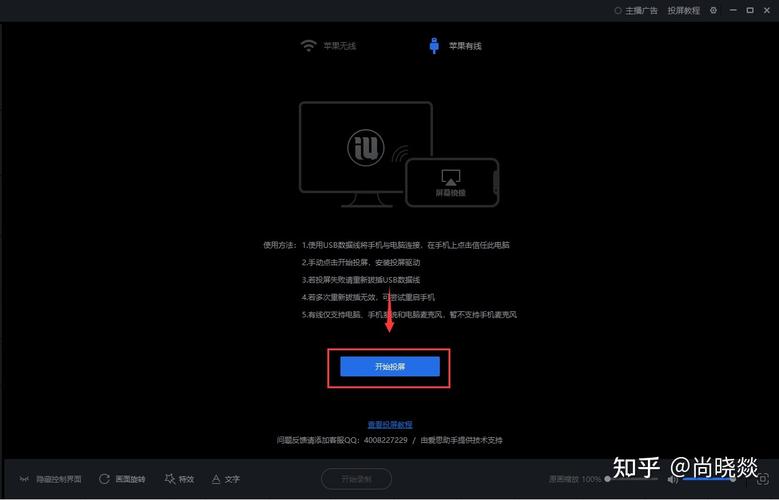
Task: Click instruction line 5 about 麦克风 support
Action: click(x=409, y=315)
